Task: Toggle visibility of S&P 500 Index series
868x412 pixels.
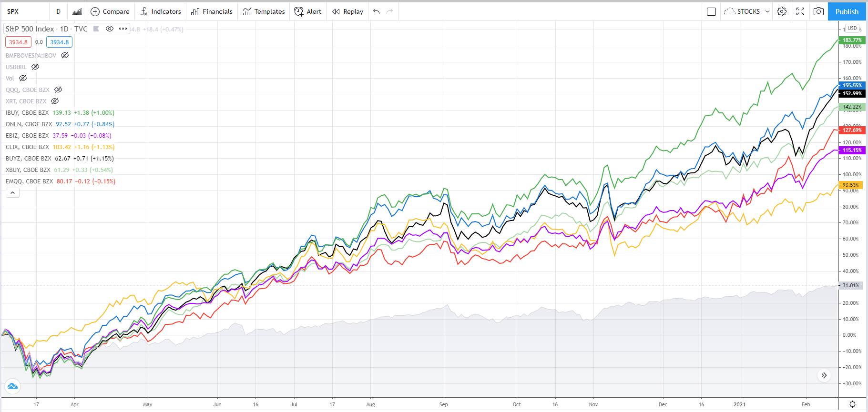Action: (110, 29)
